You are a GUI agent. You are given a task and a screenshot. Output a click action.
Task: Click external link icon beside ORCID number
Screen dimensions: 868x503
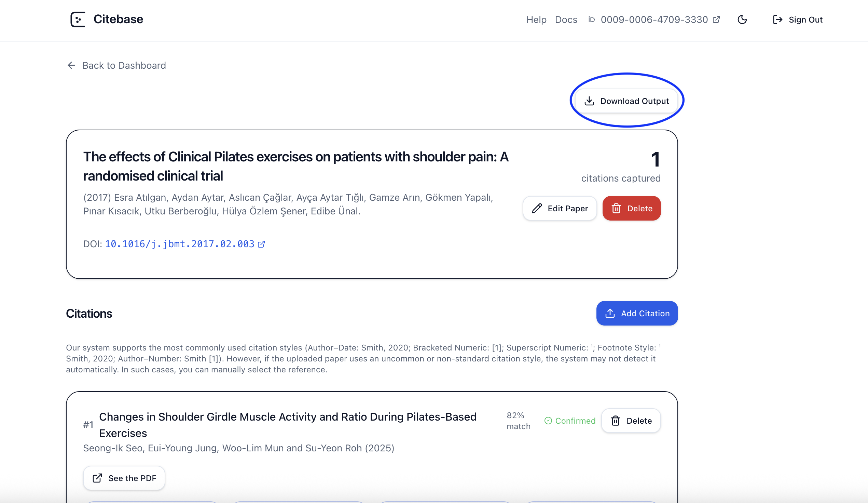click(x=716, y=19)
